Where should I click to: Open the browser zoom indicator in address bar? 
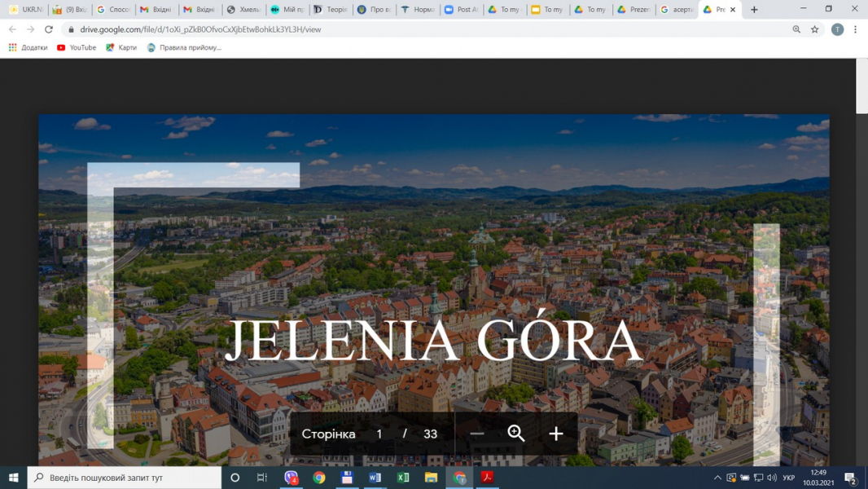coord(796,29)
